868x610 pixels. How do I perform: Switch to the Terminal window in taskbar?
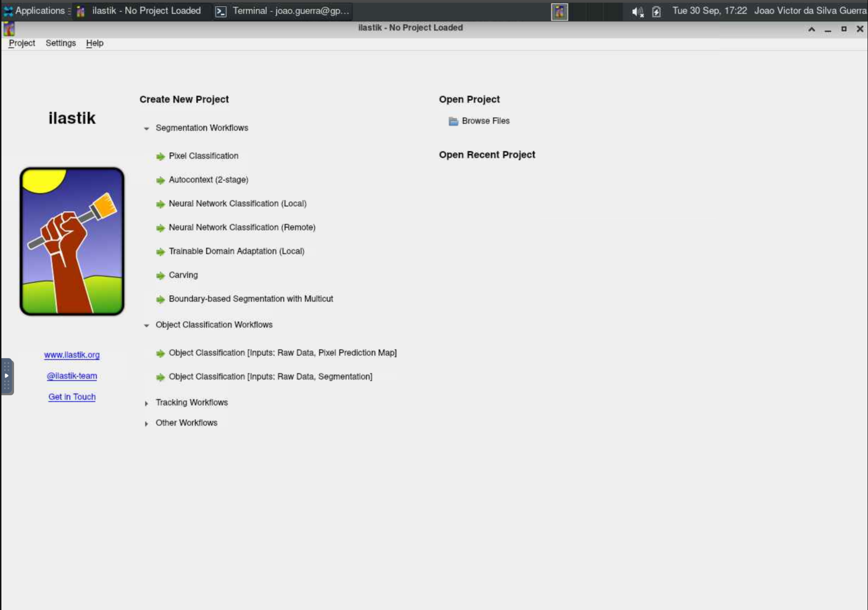pyautogui.click(x=282, y=11)
